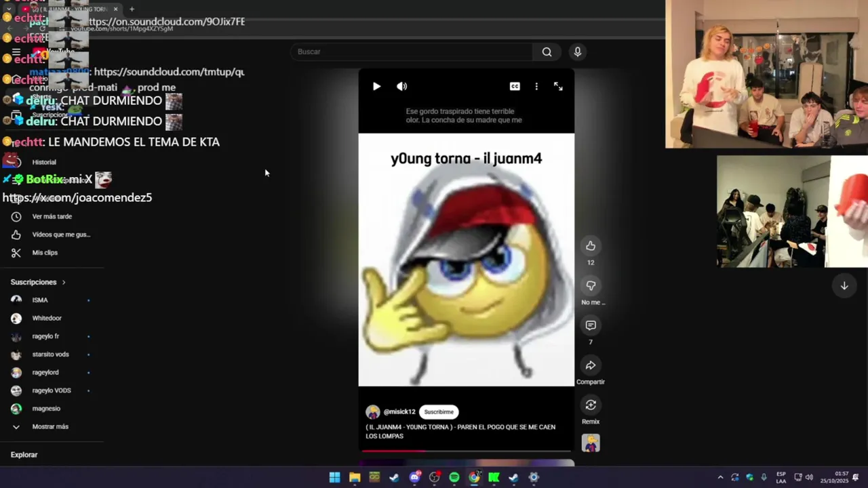Open the Settings gear in the taskbar
This screenshot has width=868, height=488.
(534, 477)
